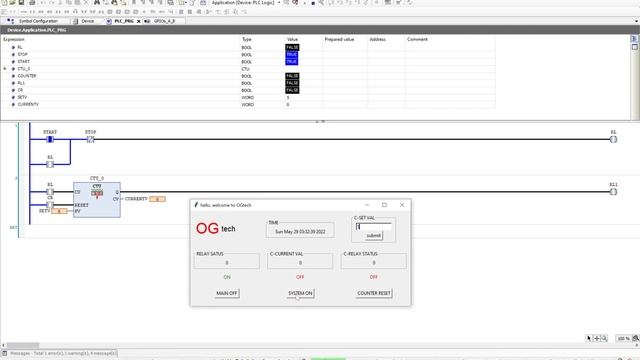Focus the C-SET VAL input field
This screenshot has height=360, width=640.
point(373,227)
